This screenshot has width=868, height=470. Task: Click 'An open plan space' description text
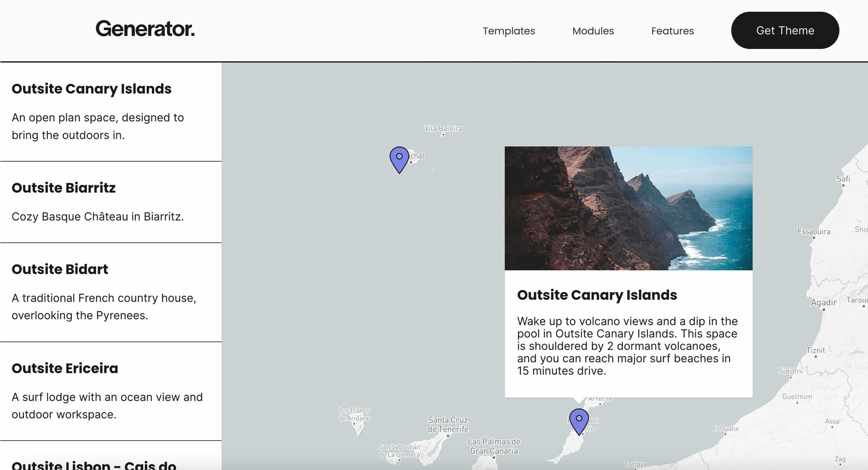point(98,126)
